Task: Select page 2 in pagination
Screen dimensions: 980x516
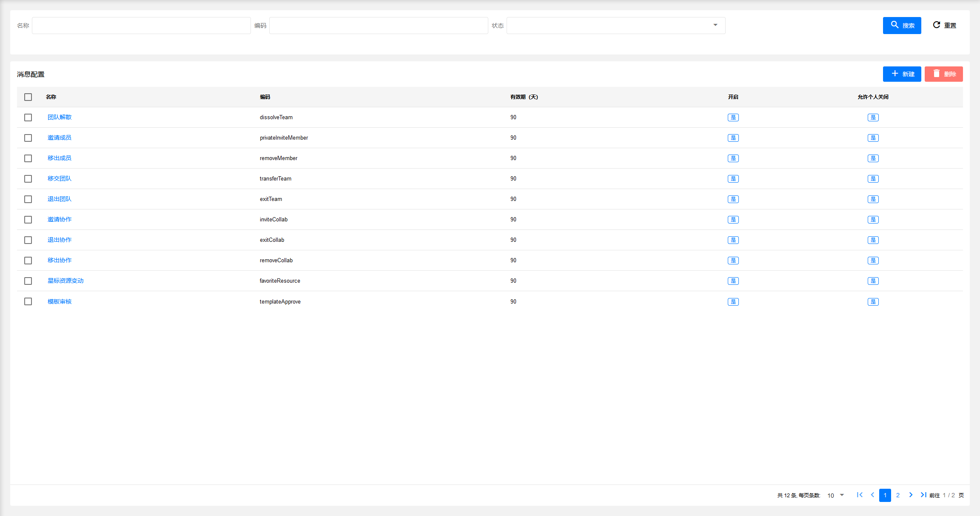Action: point(898,495)
